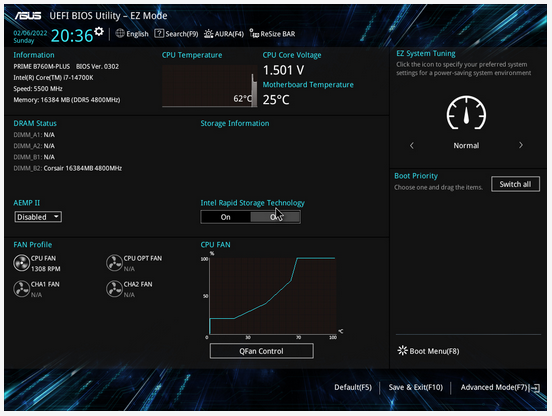Click the CPU OPT FAN icon
Viewport: 552px width, 416px height.
(x=114, y=263)
